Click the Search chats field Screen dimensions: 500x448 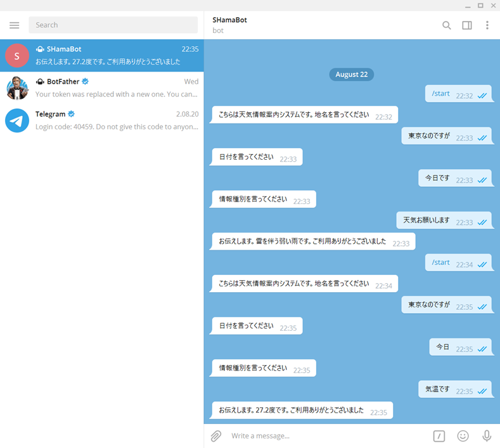[113, 25]
